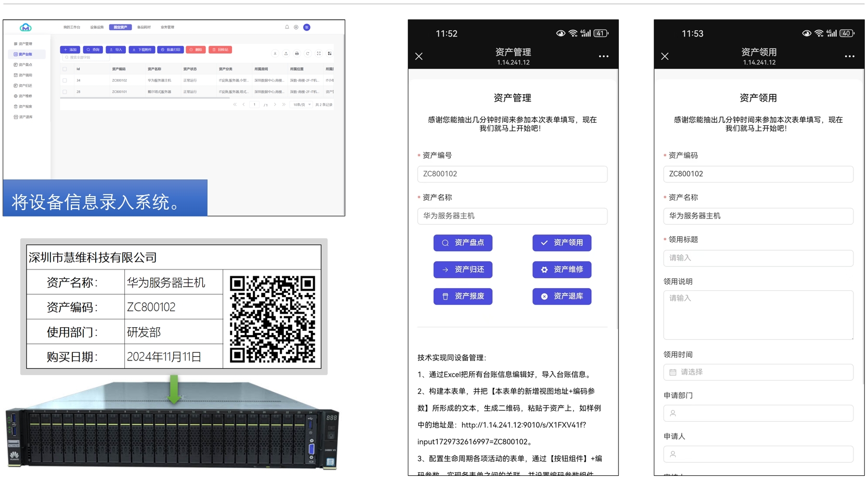
Task: Toggle the select-all checkbox in table header
Action: (64, 69)
